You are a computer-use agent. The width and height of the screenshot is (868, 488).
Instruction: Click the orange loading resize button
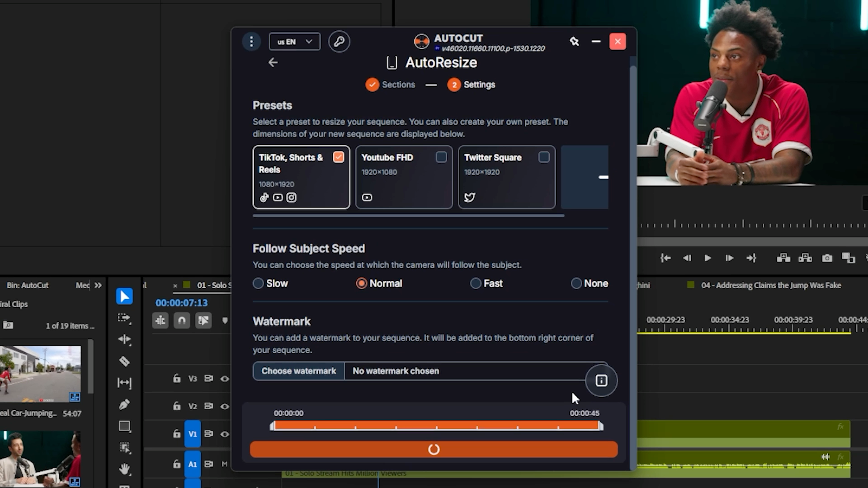pyautogui.click(x=434, y=449)
